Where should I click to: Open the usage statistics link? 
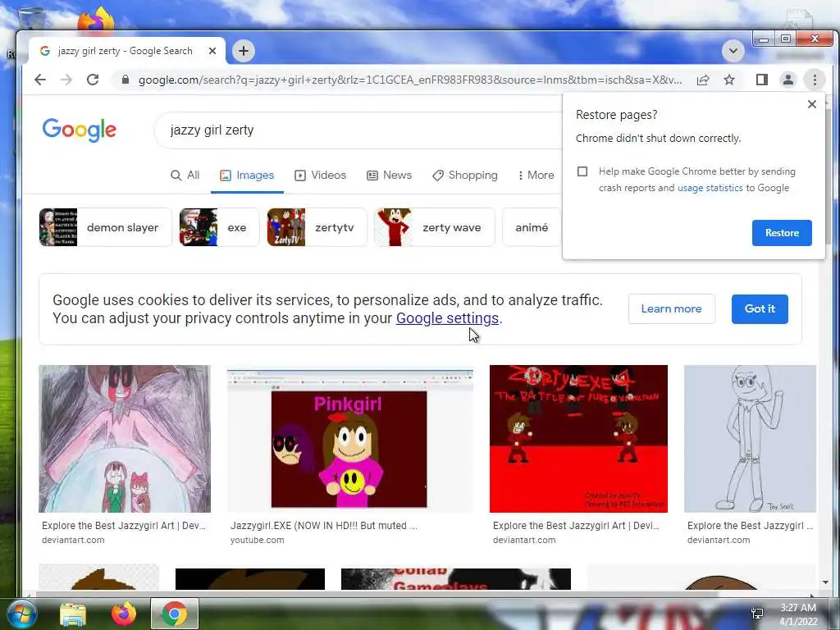(710, 188)
